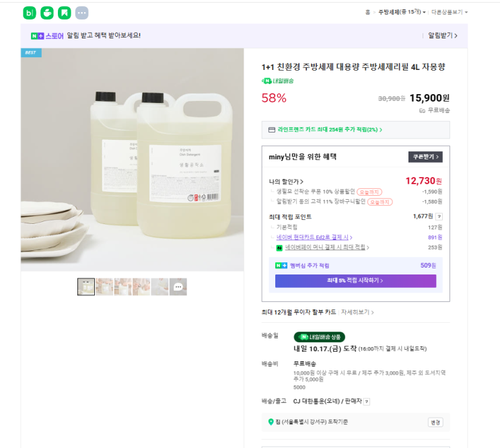This screenshot has width=500, height=448.
Task: Select the first product thumbnail
Action: [86, 287]
